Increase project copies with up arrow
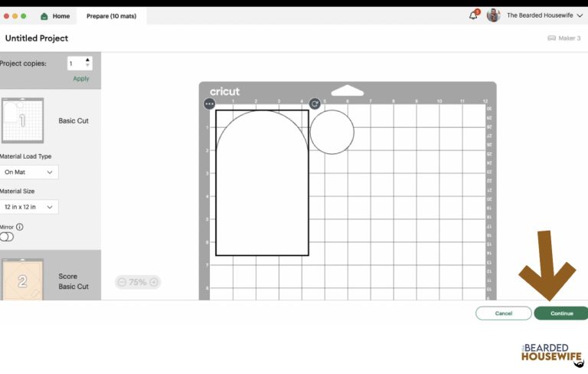 87,60
